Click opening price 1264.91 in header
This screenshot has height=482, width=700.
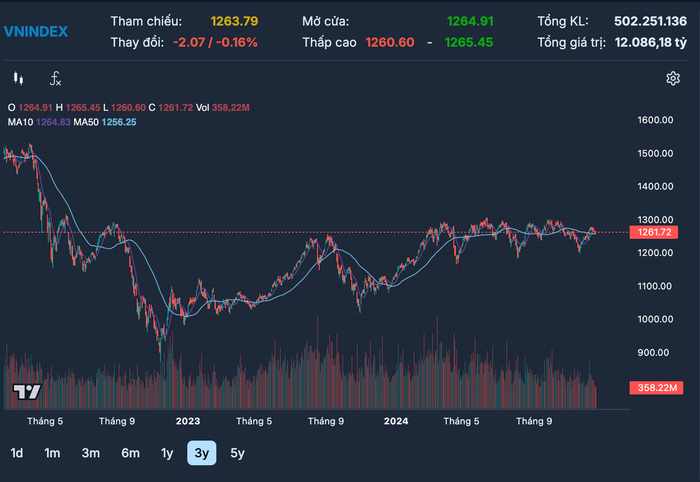pos(470,21)
